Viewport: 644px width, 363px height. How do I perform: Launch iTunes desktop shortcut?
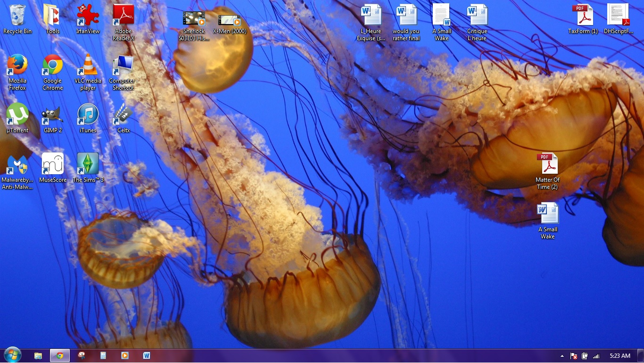click(x=88, y=118)
